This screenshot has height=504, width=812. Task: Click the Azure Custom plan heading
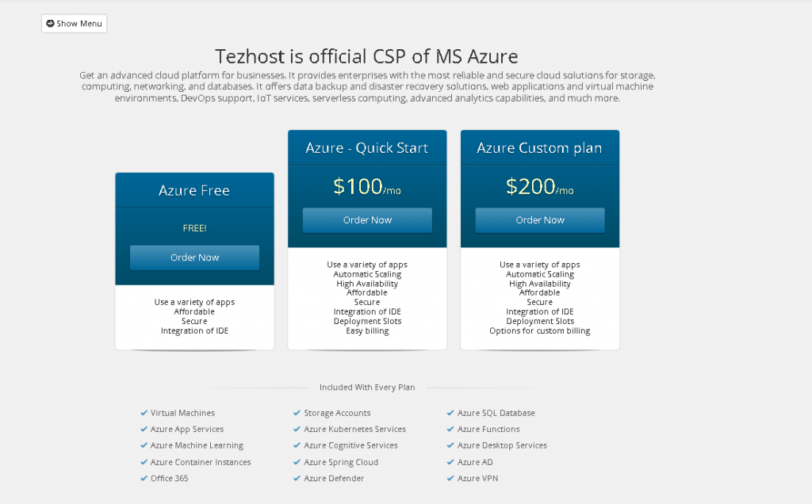click(x=540, y=148)
